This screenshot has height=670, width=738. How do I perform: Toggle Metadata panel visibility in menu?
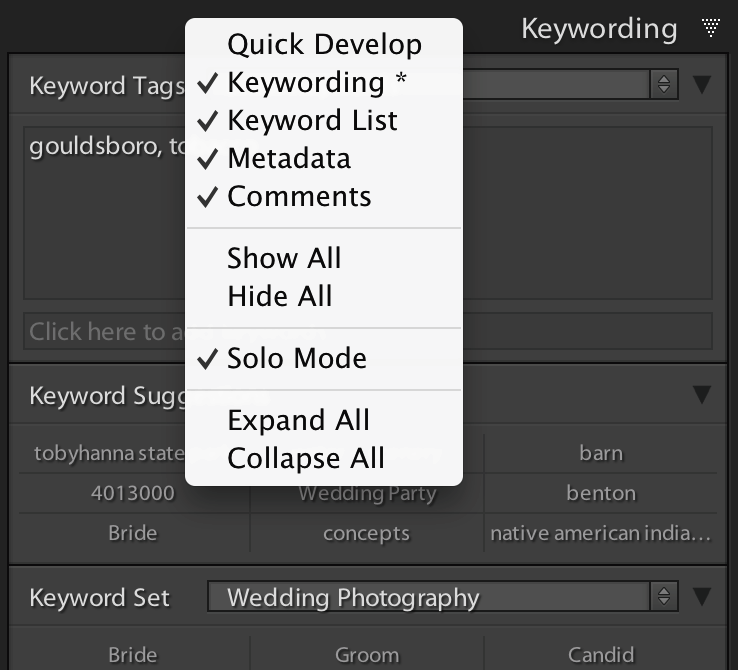(288, 158)
